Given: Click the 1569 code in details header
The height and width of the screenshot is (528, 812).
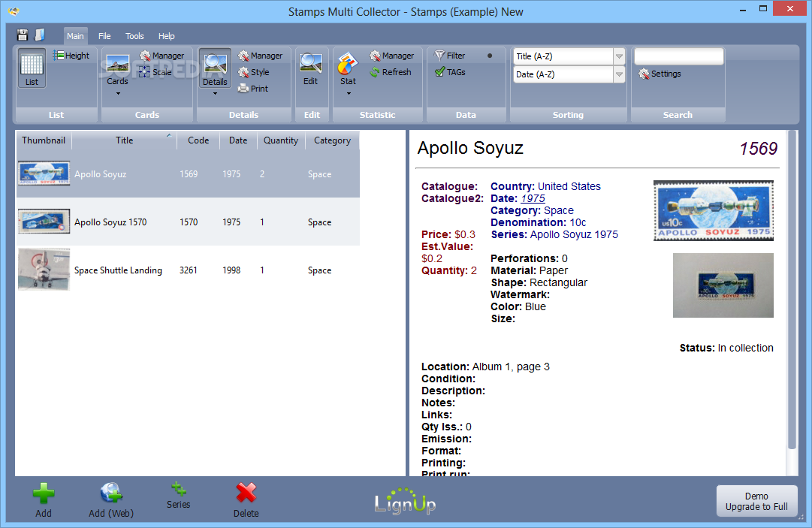Looking at the screenshot, I should click(759, 149).
